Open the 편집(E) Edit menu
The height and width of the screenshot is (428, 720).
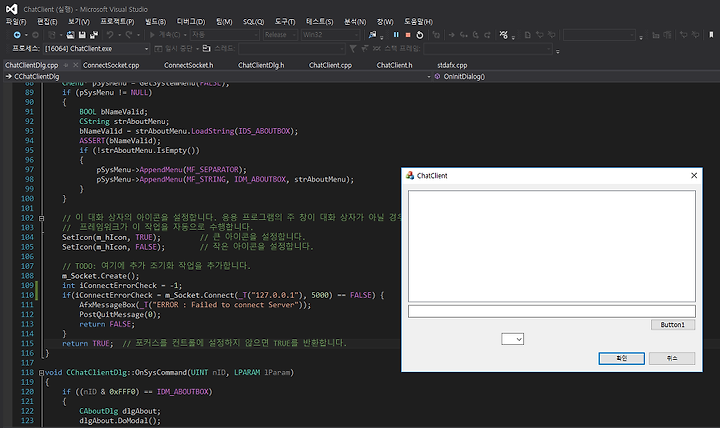(47, 22)
